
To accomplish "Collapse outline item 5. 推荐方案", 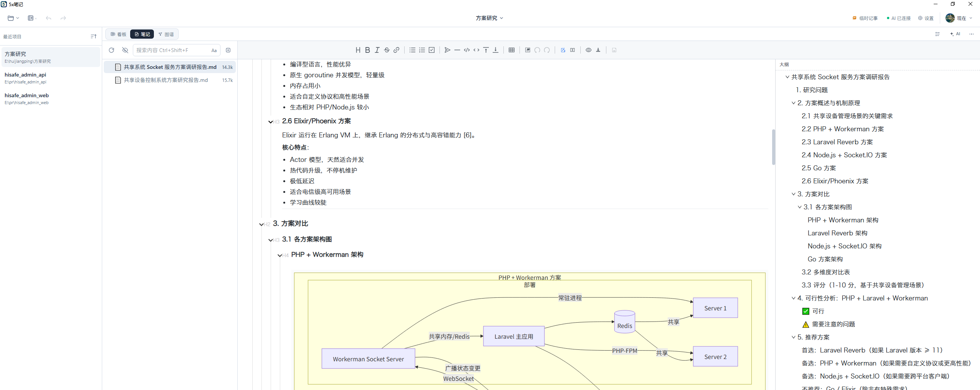I will click(794, 337).
